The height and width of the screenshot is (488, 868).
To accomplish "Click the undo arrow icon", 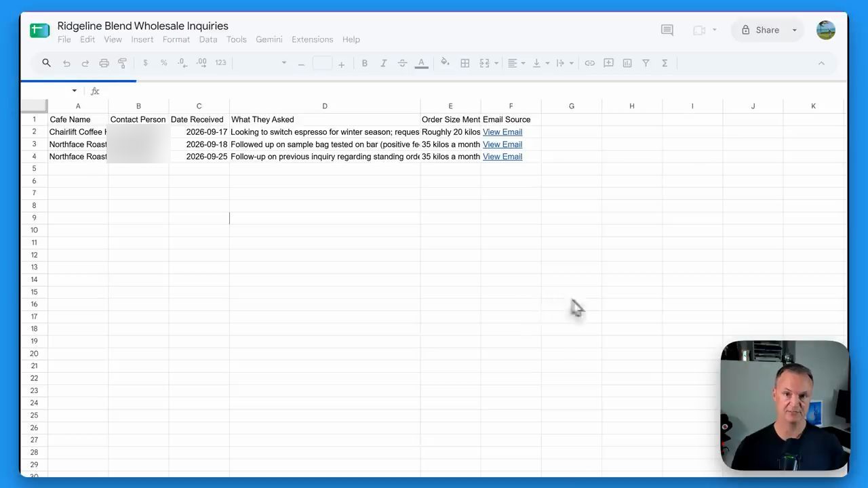I will pyautogui.click(x=66, y=63).
